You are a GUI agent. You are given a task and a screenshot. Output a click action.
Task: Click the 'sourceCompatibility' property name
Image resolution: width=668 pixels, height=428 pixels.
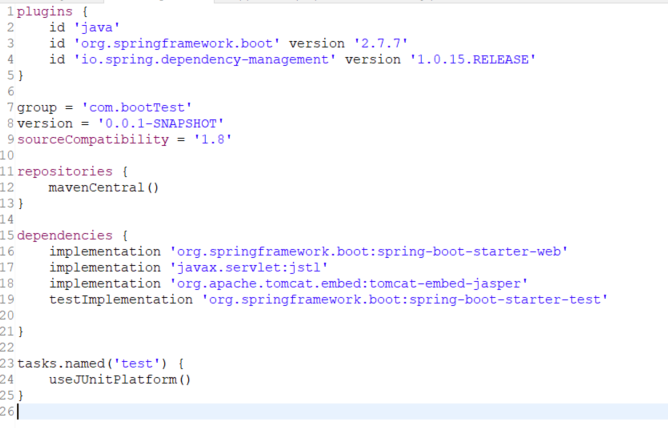93,140
